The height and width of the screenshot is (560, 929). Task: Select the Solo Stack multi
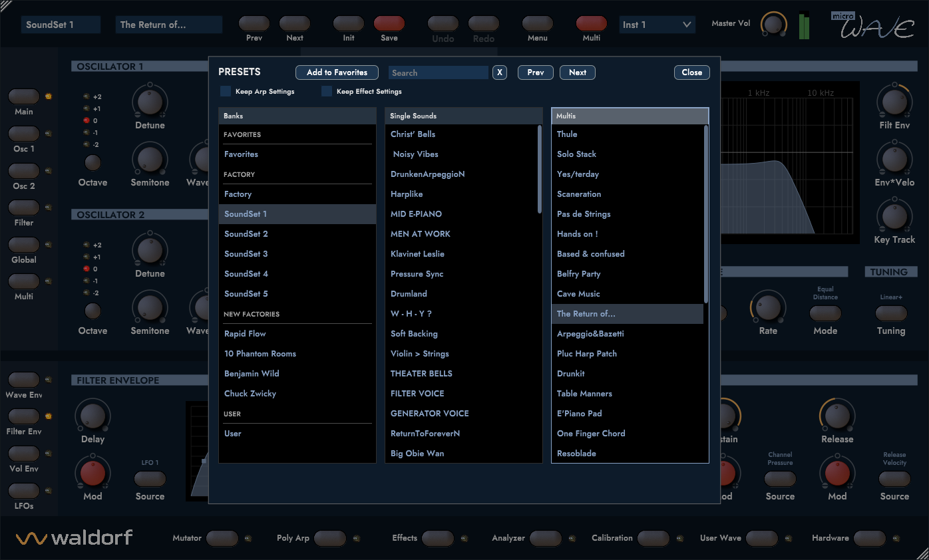(628, 154)
